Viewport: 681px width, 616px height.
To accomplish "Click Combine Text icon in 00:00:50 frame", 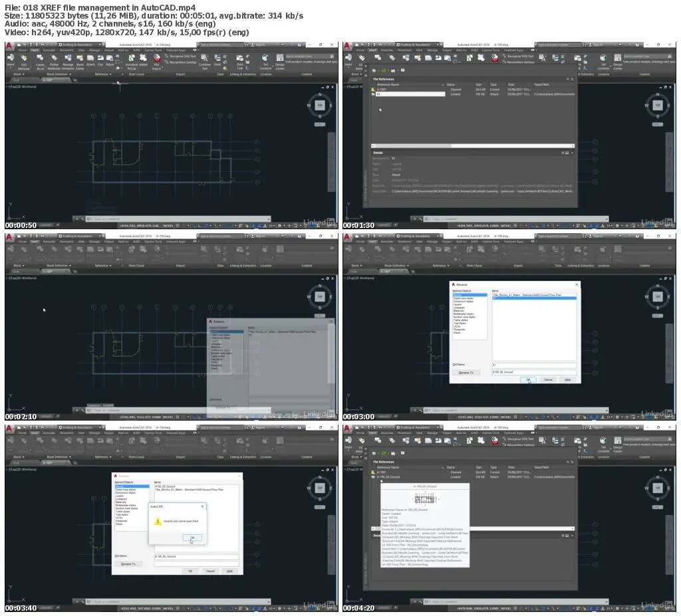I will 204,58.
